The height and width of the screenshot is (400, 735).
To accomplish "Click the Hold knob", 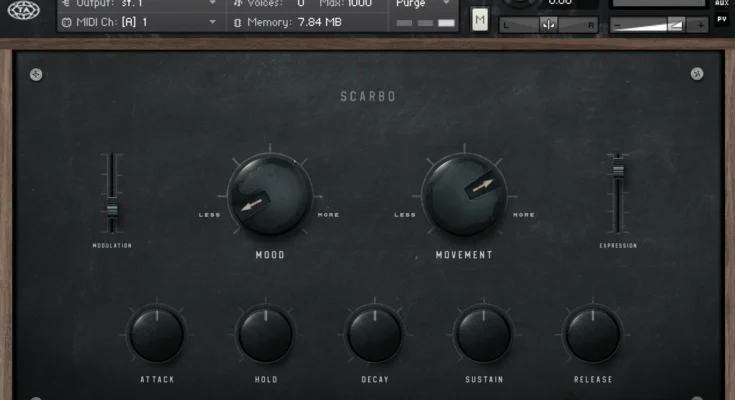I will pos(265,335).
